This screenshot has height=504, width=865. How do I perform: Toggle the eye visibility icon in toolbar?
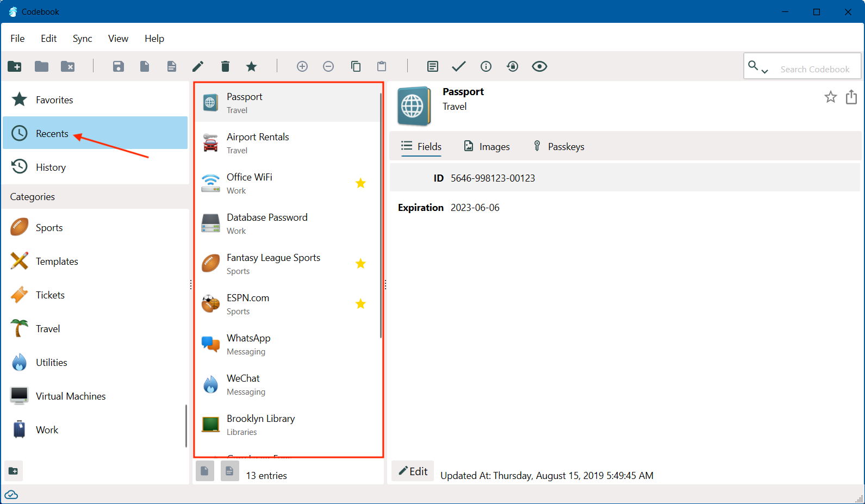539,66
